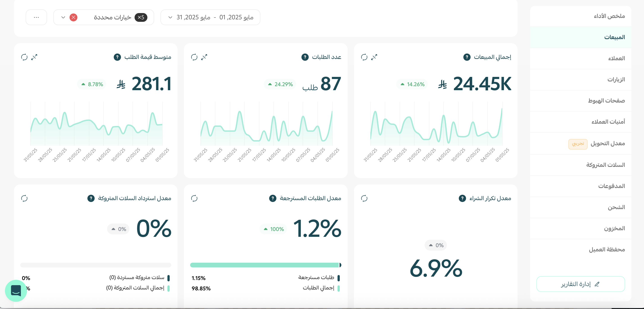This screenshot has width=644, height=309.
Task: Click the 6.9% repeat purchase rate
Action: point(436,269)
